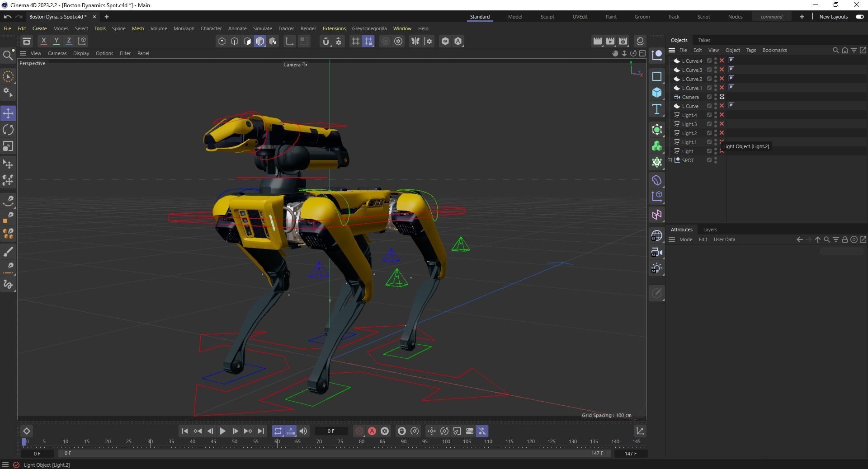Screen dimensions: 868x469
Task: Click the Text spline tool icon
Action: coord(657,109)
